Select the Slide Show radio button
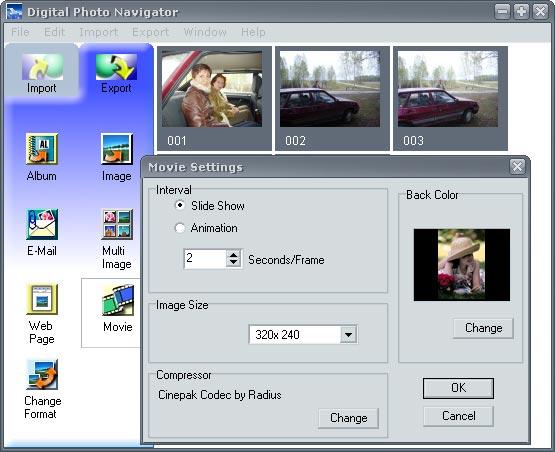Viewport: 555px width, 452px height. [x=180, y=205]
